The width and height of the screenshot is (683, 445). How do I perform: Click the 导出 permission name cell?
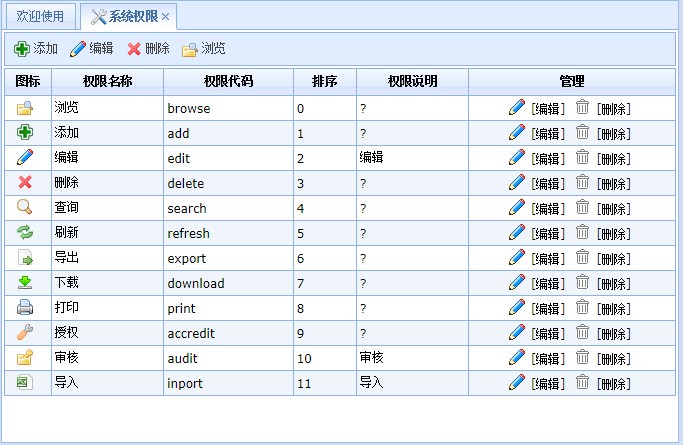[108, 258]
